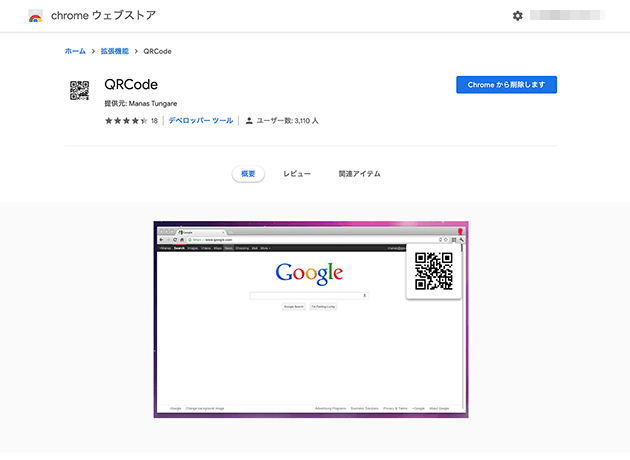Click provider name Manas Tungare
This screenshot has height=460, width=630.
[x=153, y=103]
